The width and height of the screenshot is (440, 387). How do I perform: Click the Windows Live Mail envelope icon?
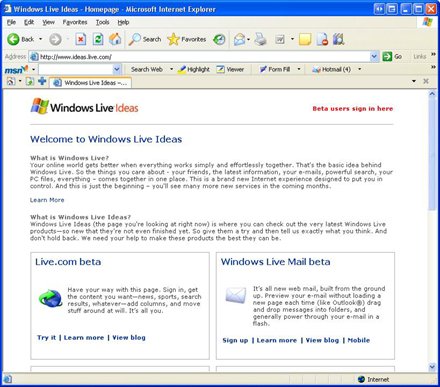[236, 295]
